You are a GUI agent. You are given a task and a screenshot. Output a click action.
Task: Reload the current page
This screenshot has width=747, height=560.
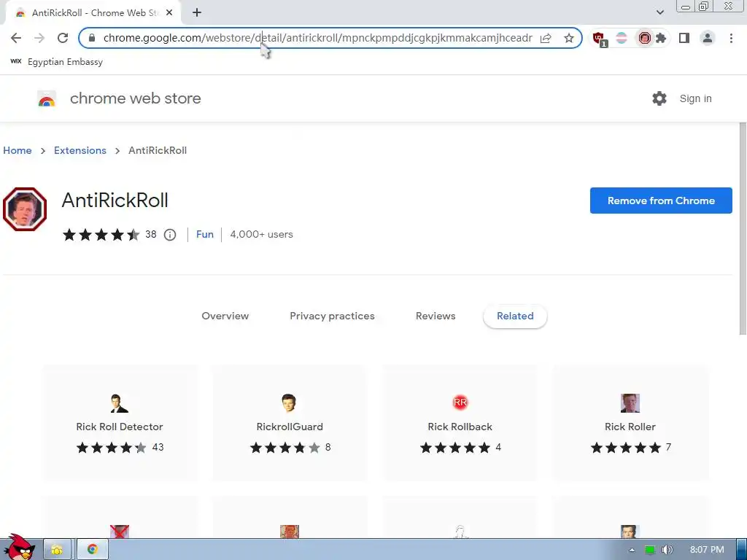(63, 38)
